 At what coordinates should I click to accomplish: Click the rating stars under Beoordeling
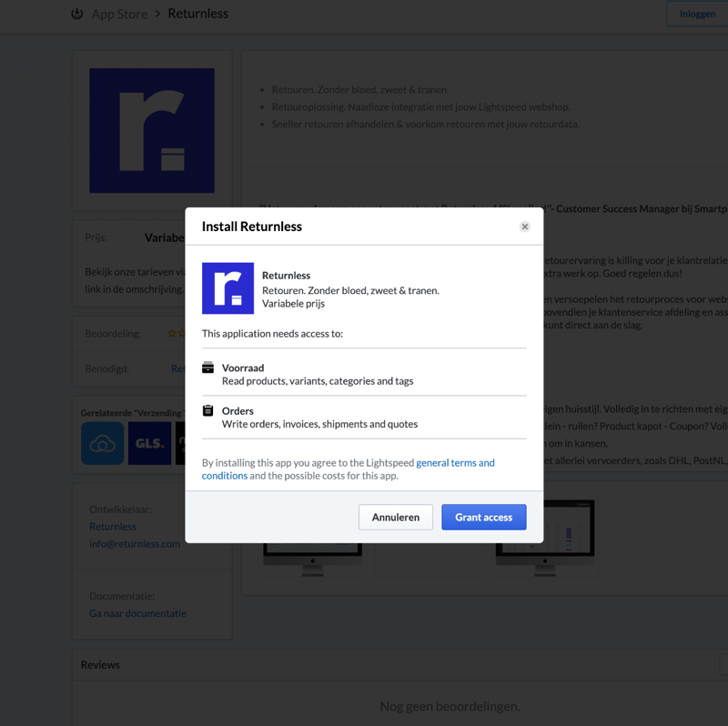[177, 333]
